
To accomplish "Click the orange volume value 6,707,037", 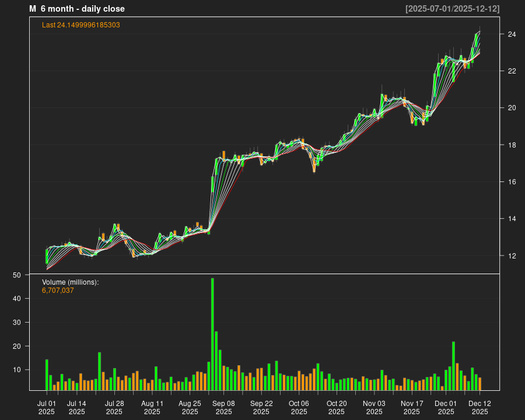I will point(58,290).
